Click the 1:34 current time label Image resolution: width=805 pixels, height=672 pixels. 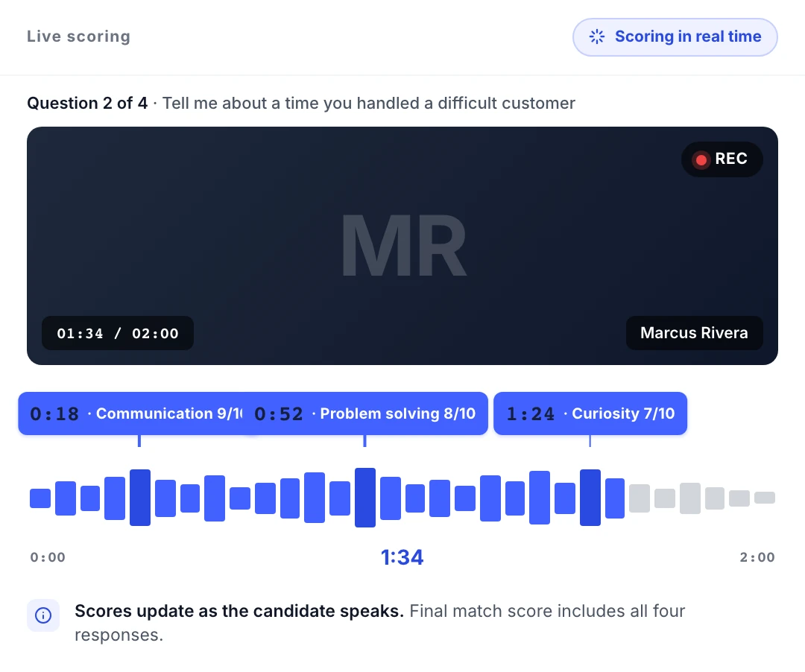pos(402,557)
